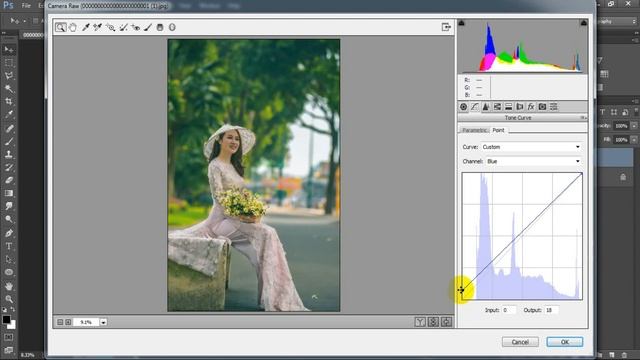640x360 pixels.
Task: Open the Effects fx panel icon
Action: tap(531, 107)
